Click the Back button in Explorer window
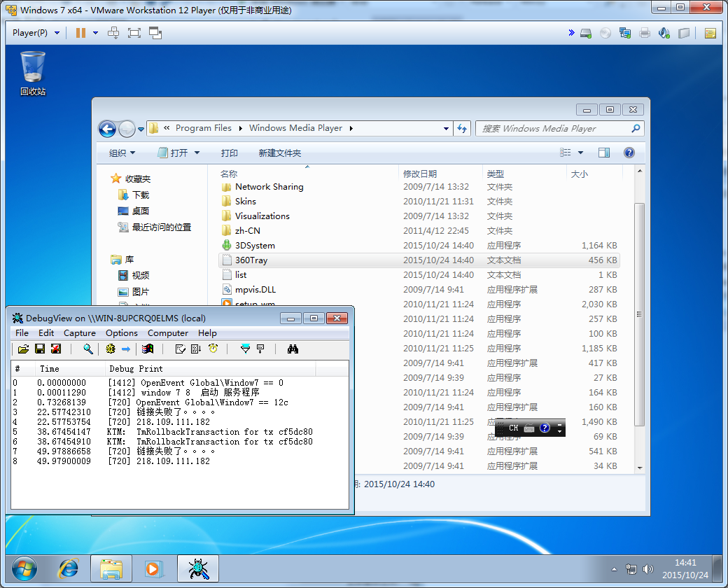 click(107, 129)
